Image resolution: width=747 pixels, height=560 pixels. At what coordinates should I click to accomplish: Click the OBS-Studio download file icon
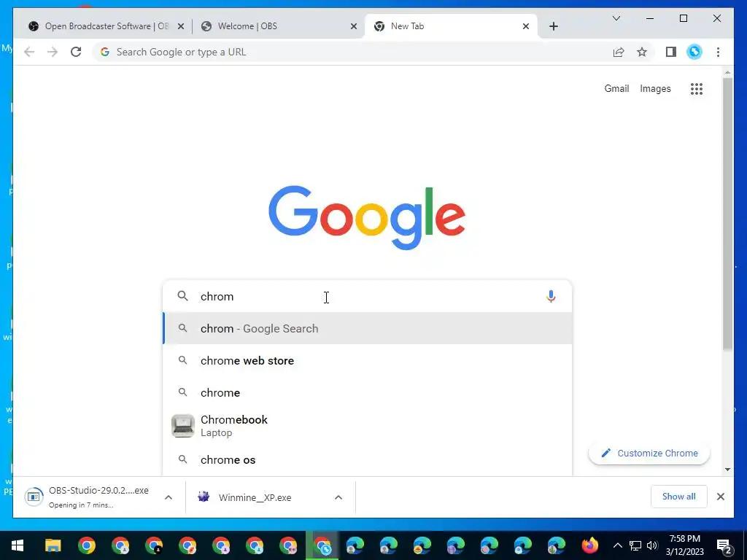tap(34, 497)
